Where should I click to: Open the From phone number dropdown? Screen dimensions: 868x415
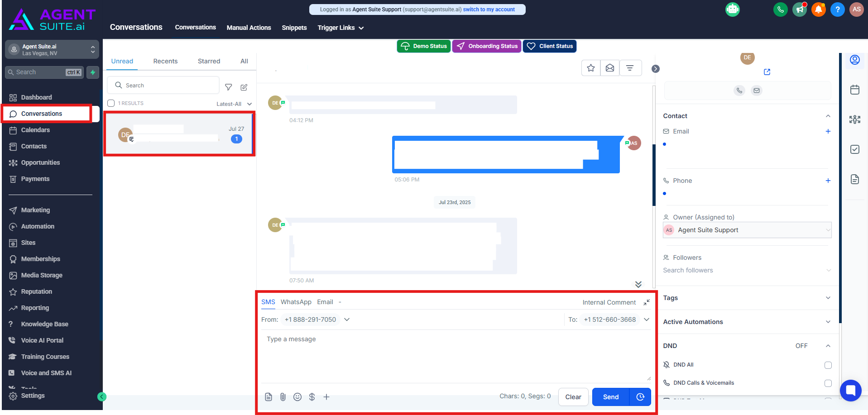(317, 320)
